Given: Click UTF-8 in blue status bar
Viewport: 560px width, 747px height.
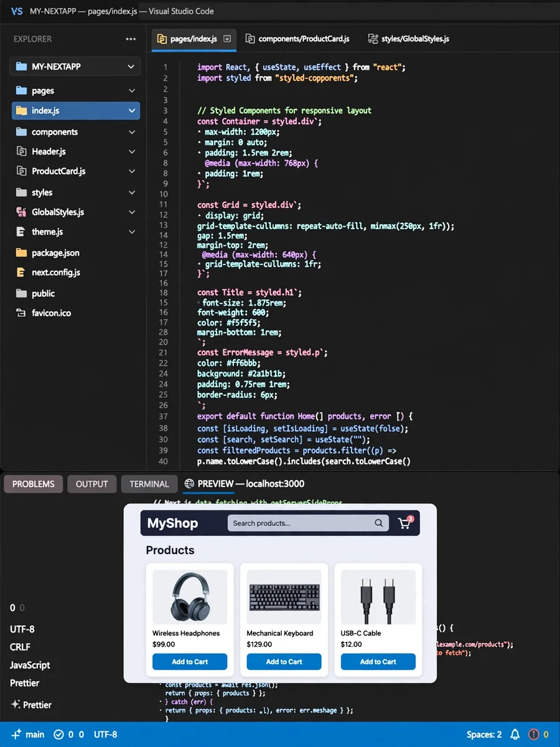Looking at the screenshot, I should click(x=106, y=735).
